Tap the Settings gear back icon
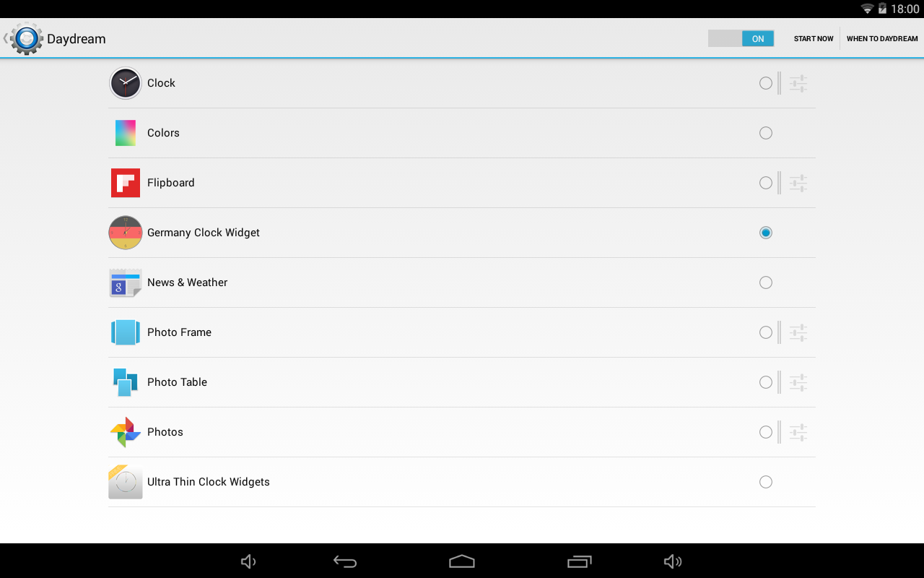The width and height of the screenshot is (924, 578). (x=24, y=38)
